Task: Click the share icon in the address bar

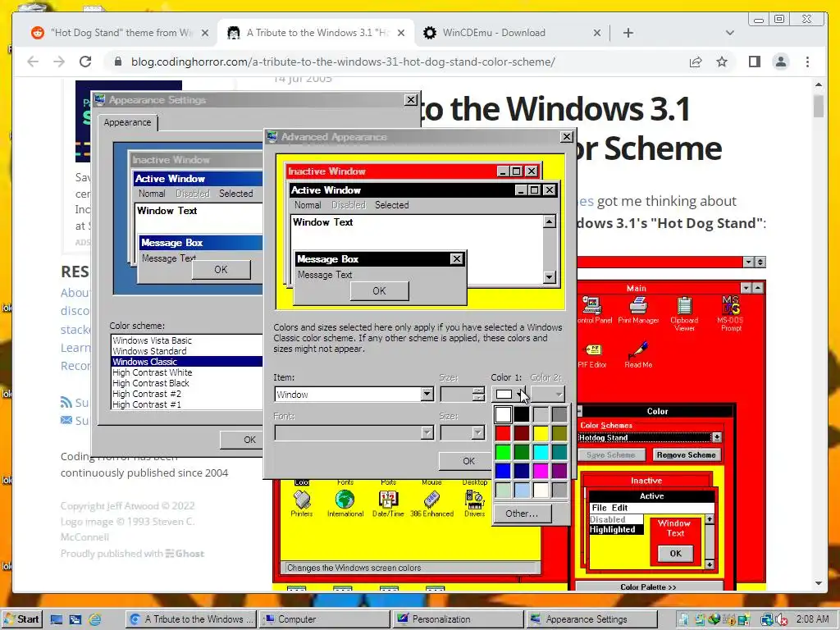Action: [x=696, y=62]
